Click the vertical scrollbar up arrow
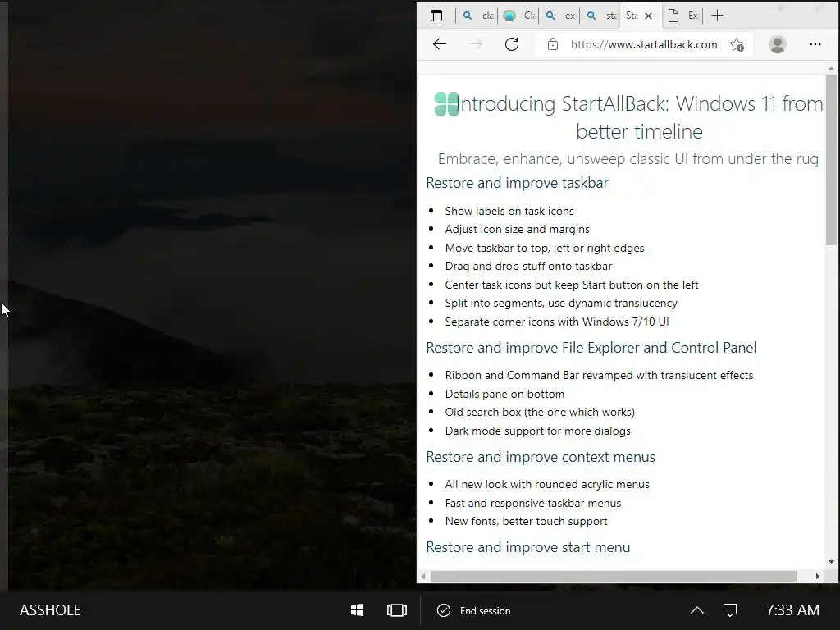Screen dimensions: 840x630 831,69
